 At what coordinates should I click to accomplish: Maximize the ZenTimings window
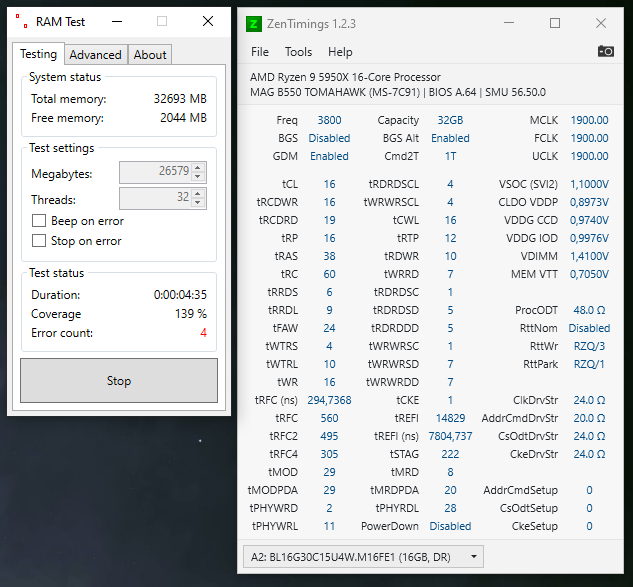[555, 23]
